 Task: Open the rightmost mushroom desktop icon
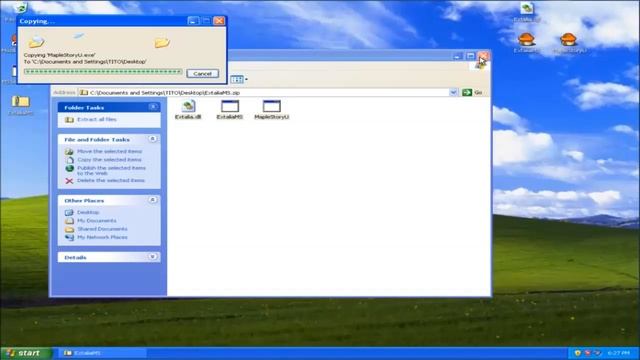(569, 43)
